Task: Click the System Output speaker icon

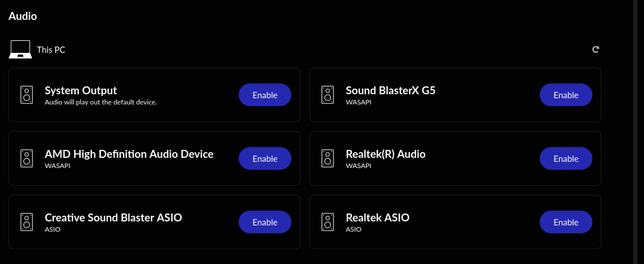Action: 27,95
